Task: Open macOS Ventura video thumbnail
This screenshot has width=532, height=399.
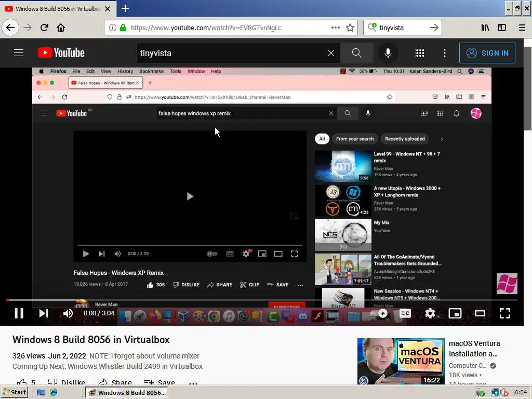Action: click(x=401, y=361)
